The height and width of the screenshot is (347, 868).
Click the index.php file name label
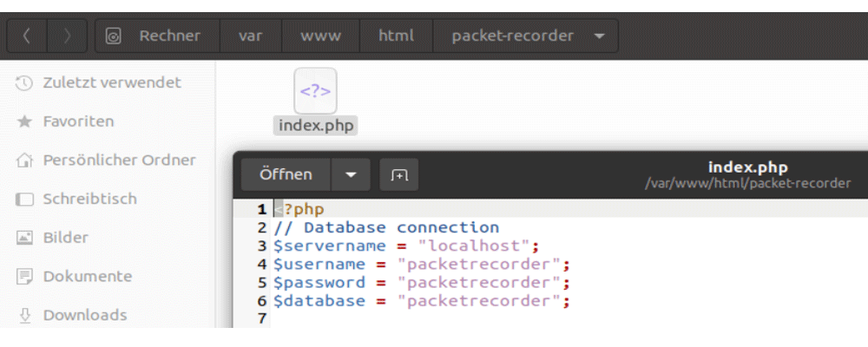[x=316, y=125]
